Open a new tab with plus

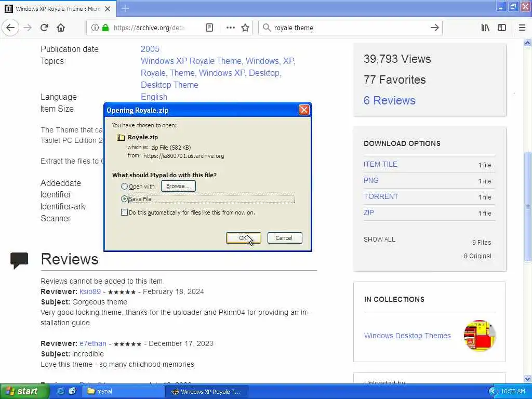[125, 8]
